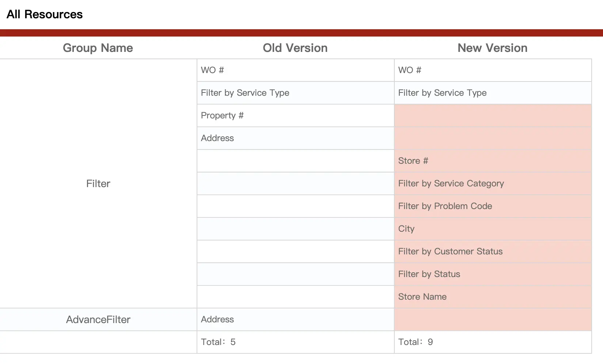Select the "Group Name" column header
603x364 pixels.
tap(98, 48)
